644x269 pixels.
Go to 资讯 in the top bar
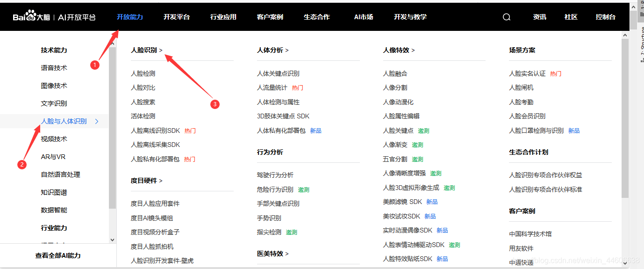click(540, 17)
